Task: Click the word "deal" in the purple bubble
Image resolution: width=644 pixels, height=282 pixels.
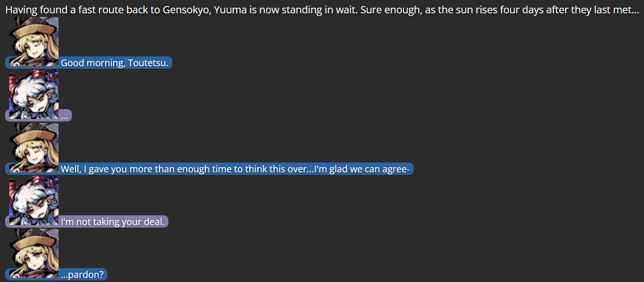Action: click(154, 222)
